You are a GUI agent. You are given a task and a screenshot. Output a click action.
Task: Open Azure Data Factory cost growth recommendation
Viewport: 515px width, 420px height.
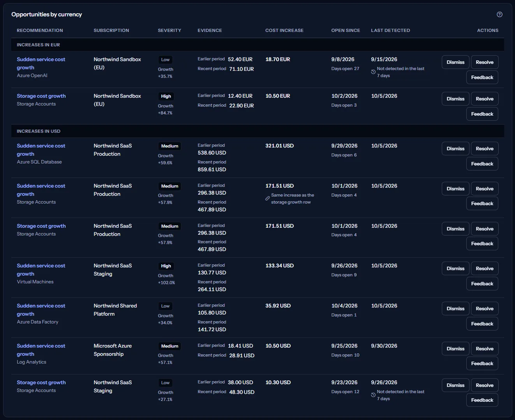point(41,310)
